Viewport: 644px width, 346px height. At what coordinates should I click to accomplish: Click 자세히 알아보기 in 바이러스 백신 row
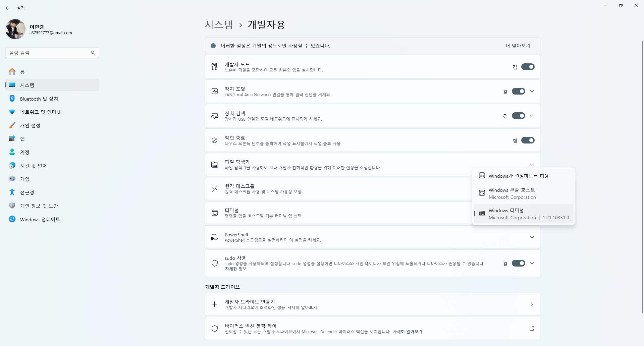[407, 332]
